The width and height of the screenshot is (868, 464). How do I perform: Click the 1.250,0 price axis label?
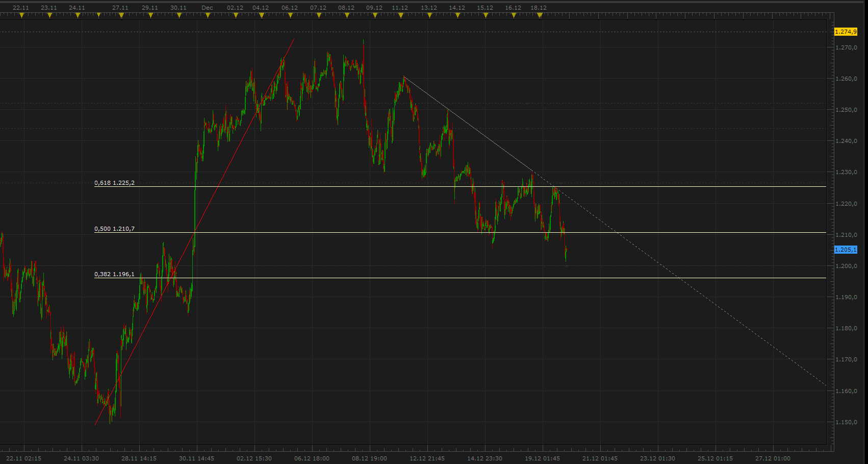pos(846,110)
